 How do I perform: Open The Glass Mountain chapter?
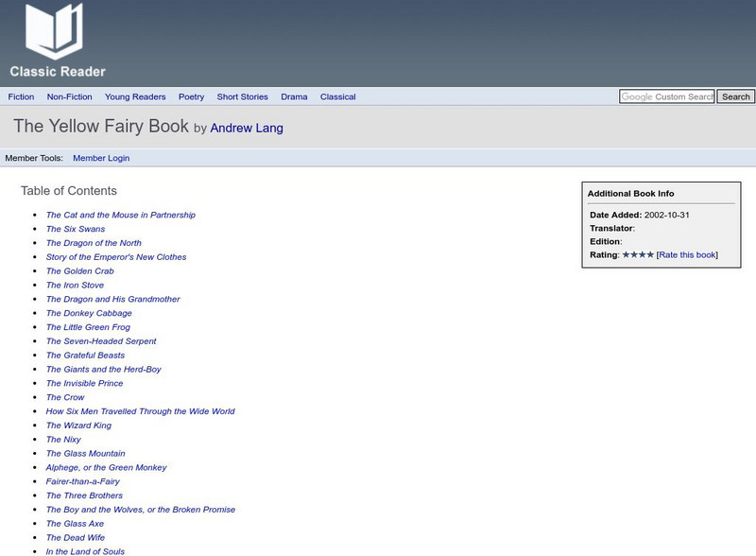(x=87, y=453)
